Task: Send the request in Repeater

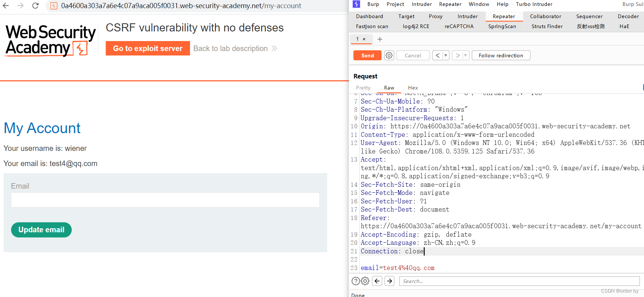Action: pos(367,55)
